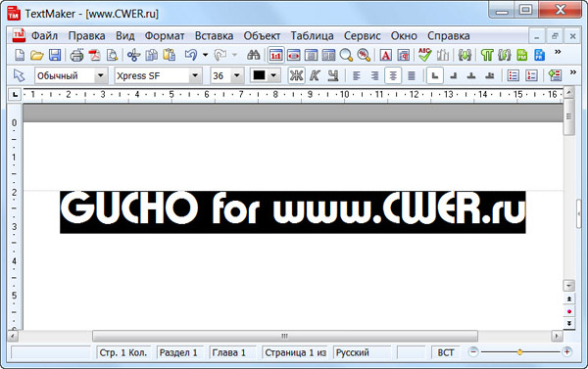
Task: Open the font color dropdown arrow
Action: click(x=273, y=75)
